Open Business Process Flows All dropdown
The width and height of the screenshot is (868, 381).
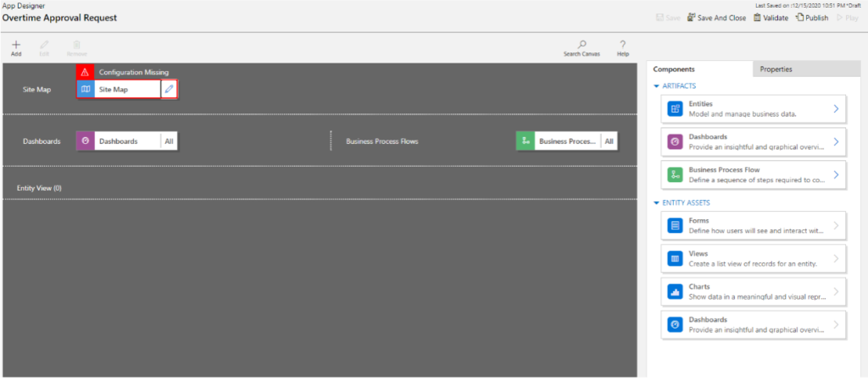coord(609,141)
